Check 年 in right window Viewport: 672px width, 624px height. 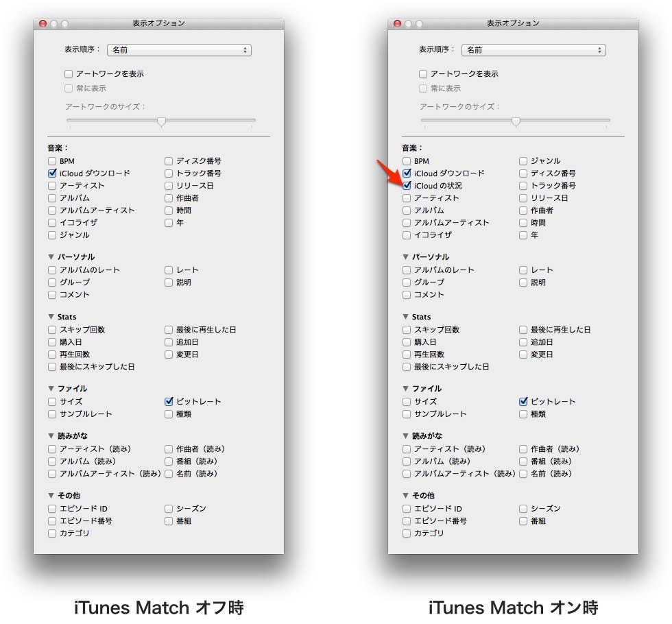pos(523,235)
